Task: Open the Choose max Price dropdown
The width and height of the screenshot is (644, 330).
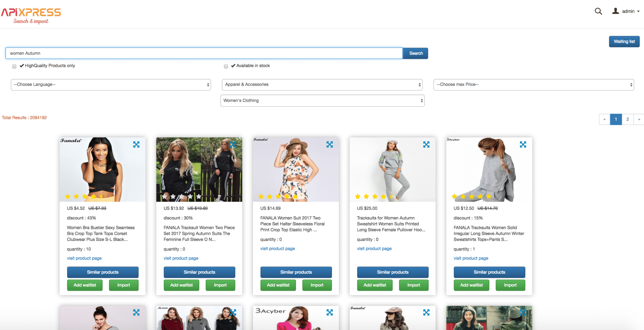Action: coord(534,85)
